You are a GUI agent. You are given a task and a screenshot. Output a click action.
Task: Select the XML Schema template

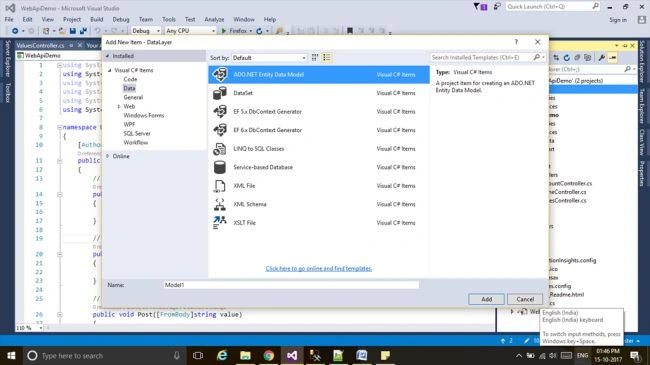click(319, 204)
